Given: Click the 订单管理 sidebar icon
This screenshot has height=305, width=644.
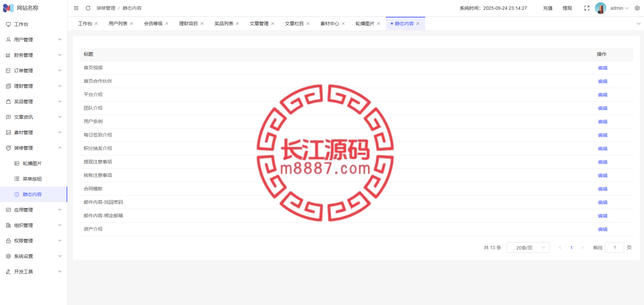Looking at the screenshot, I should [x=8, y=71].
